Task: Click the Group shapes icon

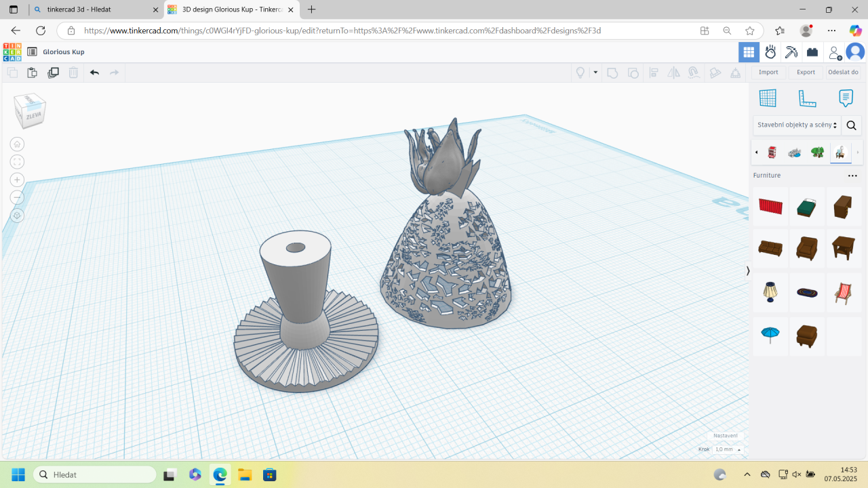Action: click(612, 73)
